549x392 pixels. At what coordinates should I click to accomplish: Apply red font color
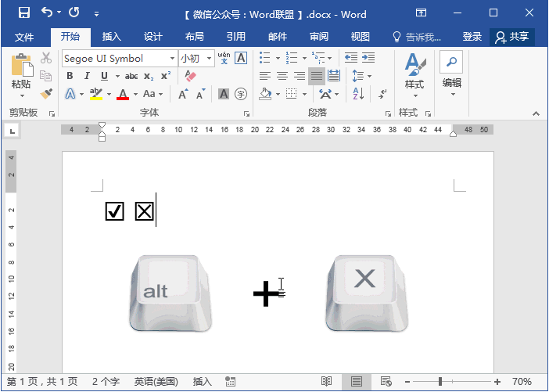(123, 94)
